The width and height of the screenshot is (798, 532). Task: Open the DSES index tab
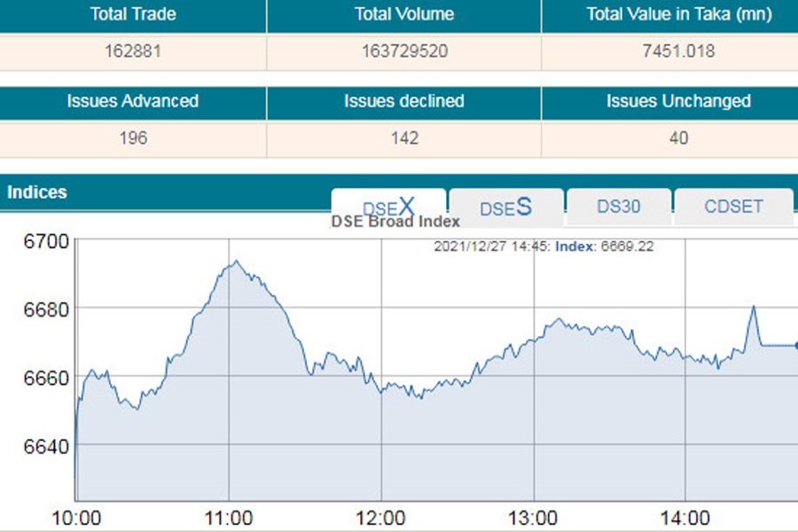click(x=505, y=207)
